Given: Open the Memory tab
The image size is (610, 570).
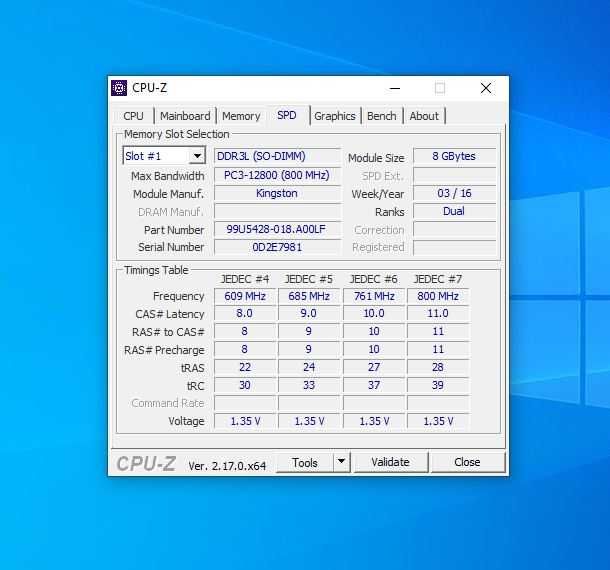Looking at the screenshot, I should [241, 116].
